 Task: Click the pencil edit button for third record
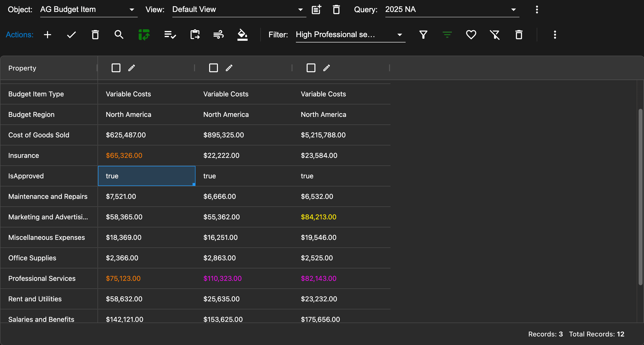pos(327,68)
